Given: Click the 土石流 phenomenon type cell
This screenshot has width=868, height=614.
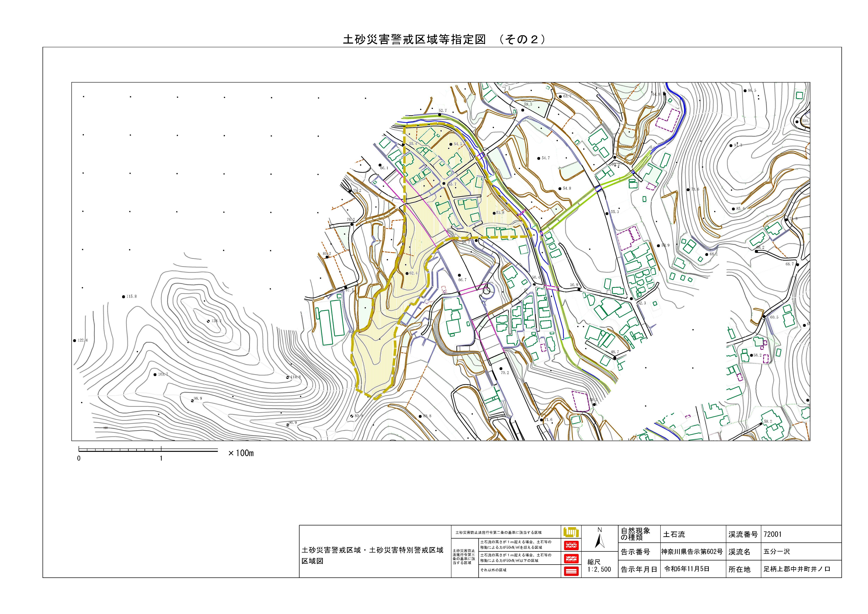Looking at the screenshot, I should [674, 535].
